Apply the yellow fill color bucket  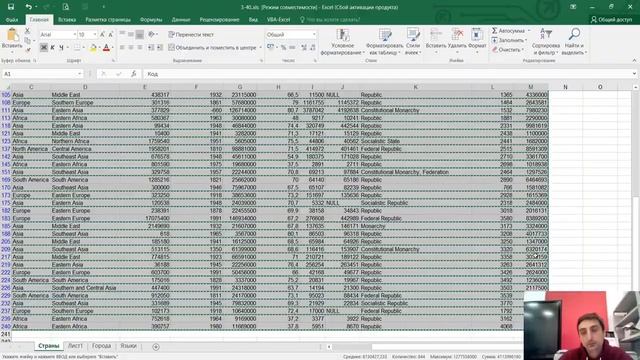point(93,48)
